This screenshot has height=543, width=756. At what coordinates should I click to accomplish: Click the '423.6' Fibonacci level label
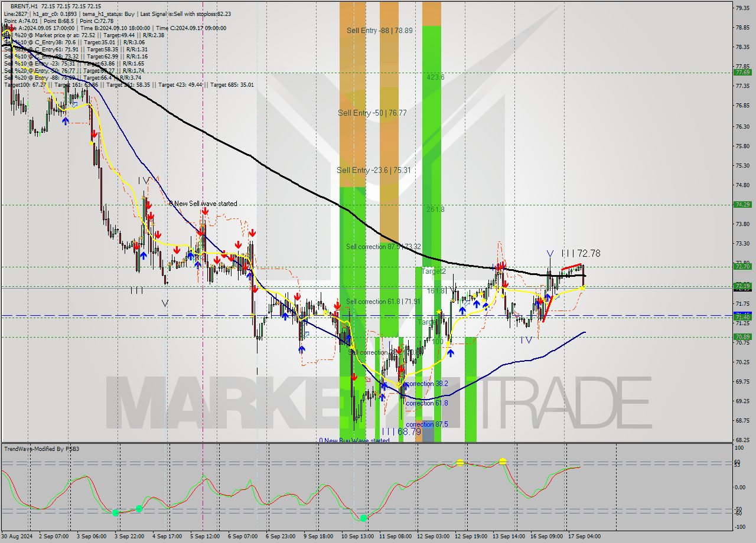[435, 77]
